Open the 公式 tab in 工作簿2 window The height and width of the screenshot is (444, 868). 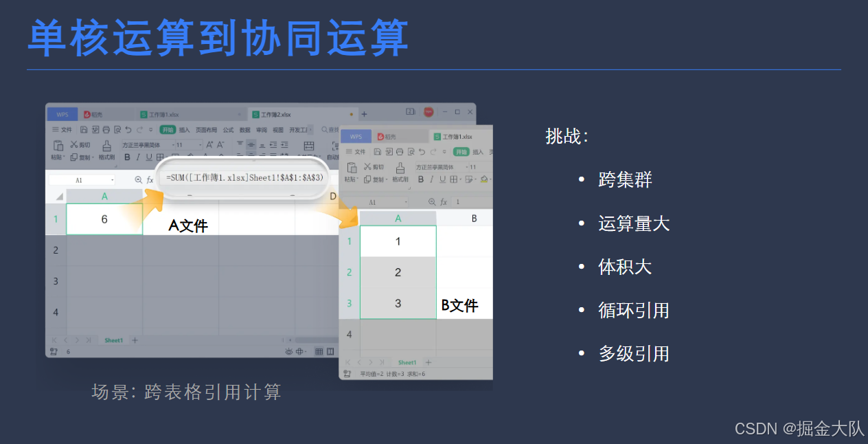[228, 129]
